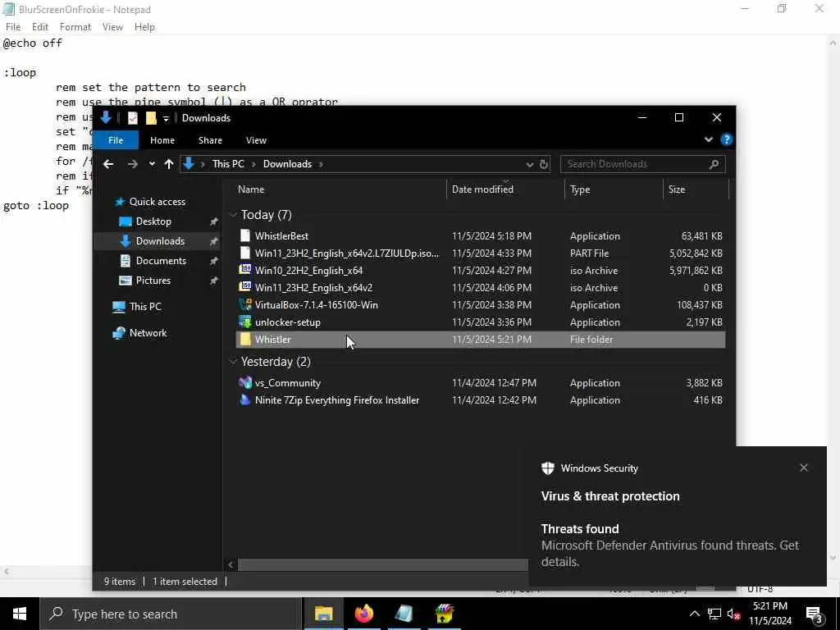Click the volume speaker tray icon

coord(733,614)
